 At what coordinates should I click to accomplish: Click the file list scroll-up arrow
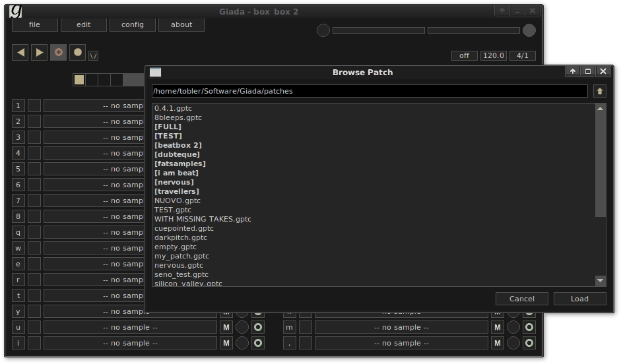point(601,109)
